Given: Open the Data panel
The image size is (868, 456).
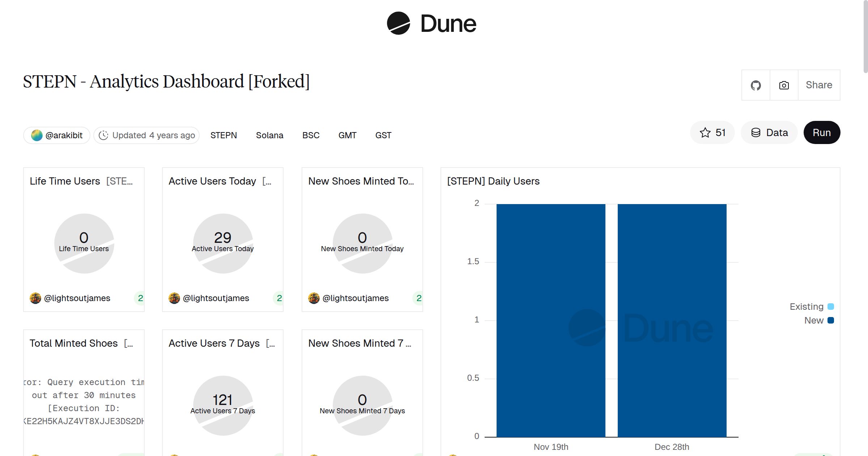Looking at the screenshot, I should click(x=769, y=132).
